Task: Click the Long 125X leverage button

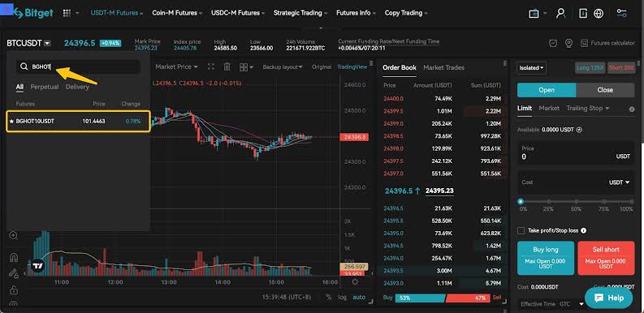Action: 590,67
